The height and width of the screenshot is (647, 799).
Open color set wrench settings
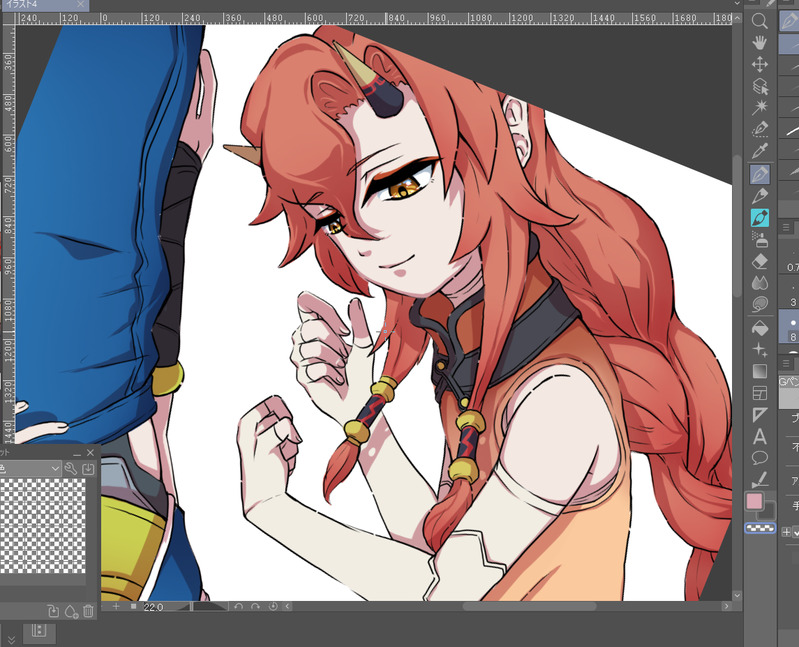pyautogui.click(x=71, y=469)
